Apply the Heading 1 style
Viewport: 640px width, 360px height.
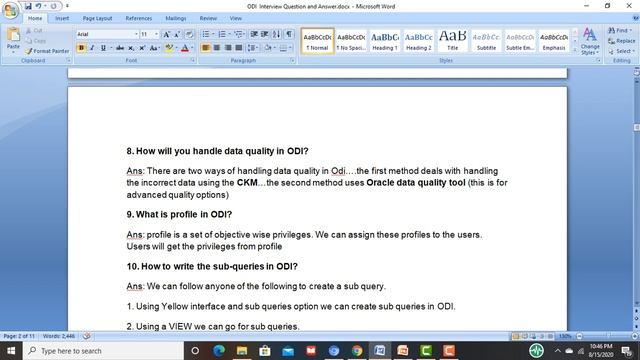[x=384, y=41]
